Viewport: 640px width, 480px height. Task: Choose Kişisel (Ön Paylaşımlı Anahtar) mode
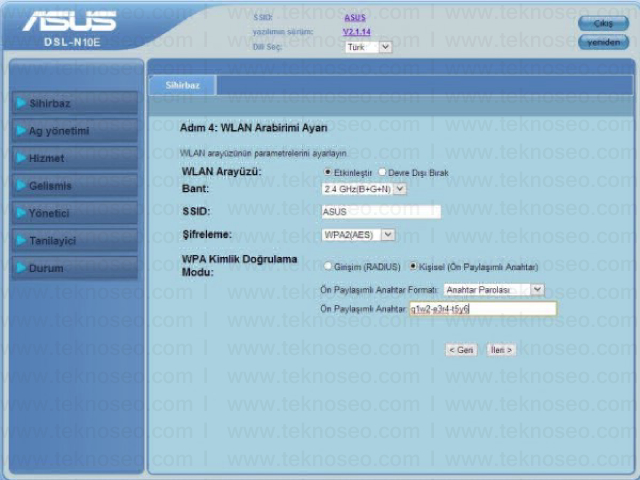[x=413, y=267]
